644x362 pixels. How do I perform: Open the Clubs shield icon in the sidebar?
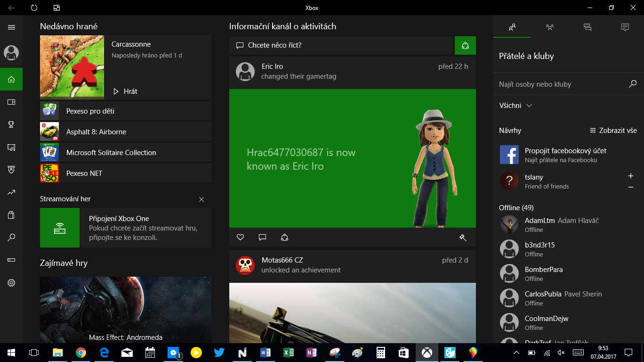coord(11,170)
